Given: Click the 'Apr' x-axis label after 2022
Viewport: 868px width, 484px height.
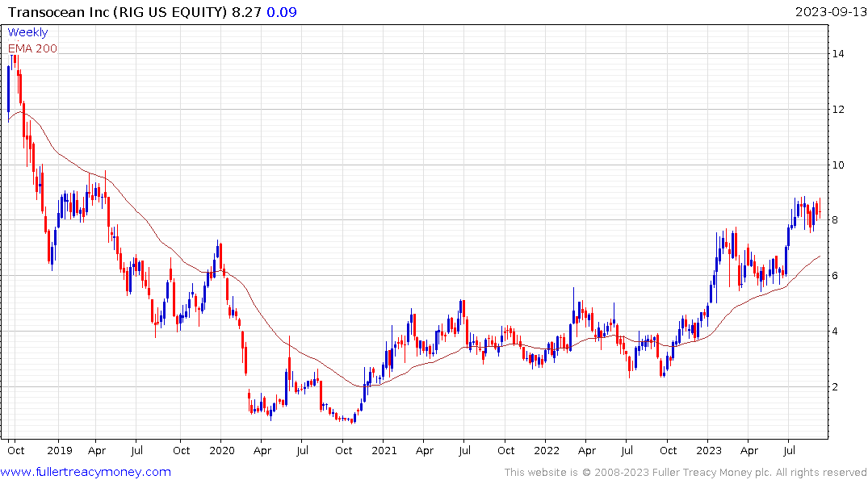Looking at the screenshot, I should tap(587, 450).
